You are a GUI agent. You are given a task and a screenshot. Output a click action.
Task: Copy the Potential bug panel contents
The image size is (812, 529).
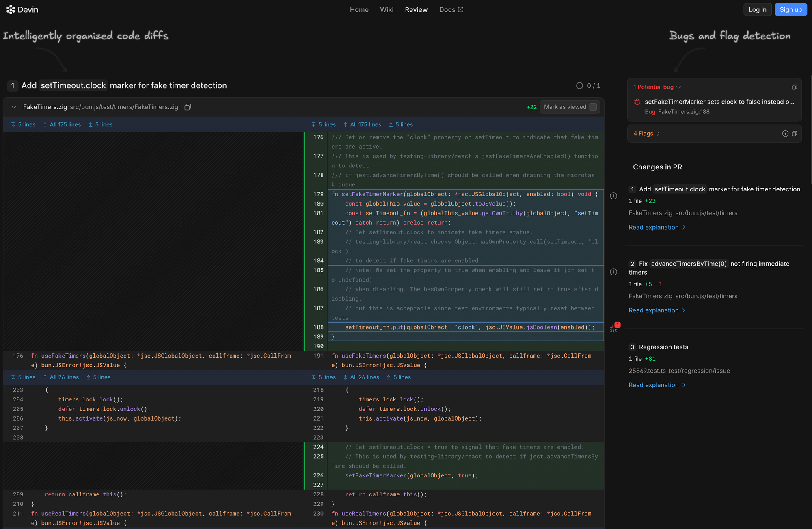pyautogui.click(x=794, y=87)
